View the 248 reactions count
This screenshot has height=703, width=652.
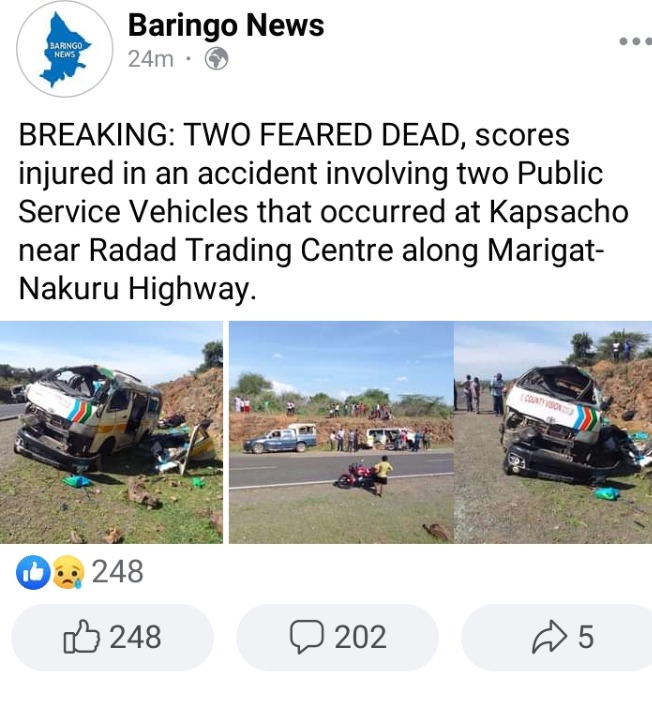click(118, 572)
